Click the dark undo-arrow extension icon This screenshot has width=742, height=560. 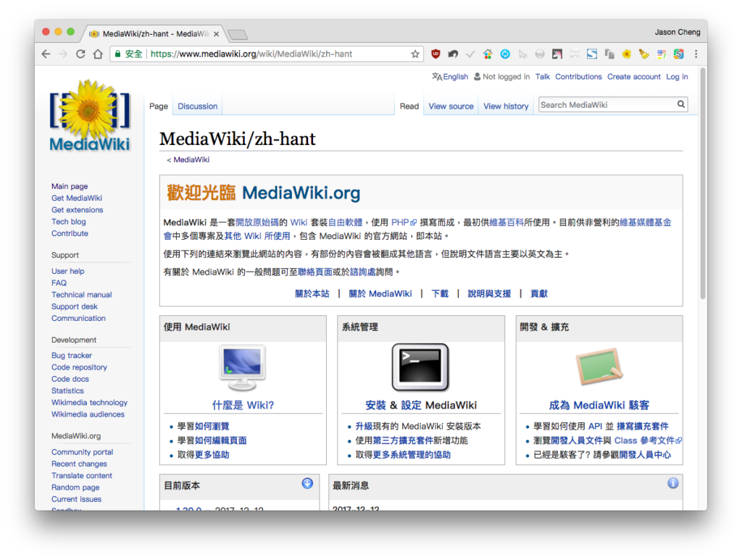[x=453, y=54]
